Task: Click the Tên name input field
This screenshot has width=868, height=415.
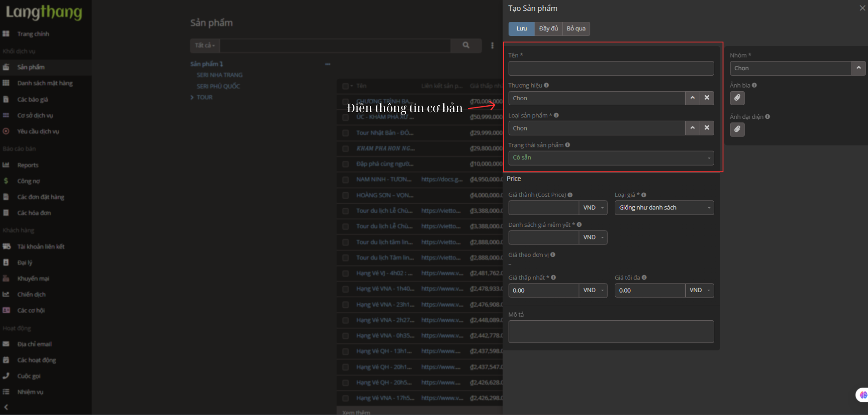Action: point(611,68)
